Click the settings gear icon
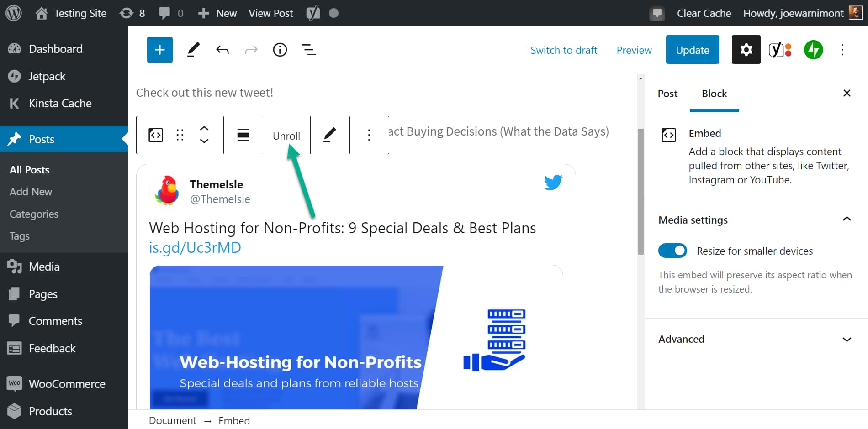 (x=746, y=49)
